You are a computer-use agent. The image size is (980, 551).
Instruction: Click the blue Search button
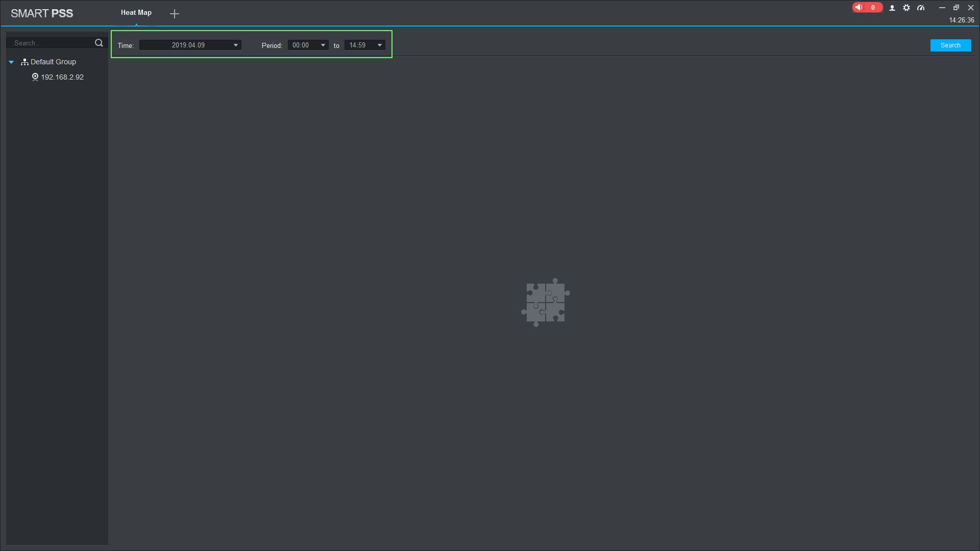pyautogui.click(x=950, y=45)
